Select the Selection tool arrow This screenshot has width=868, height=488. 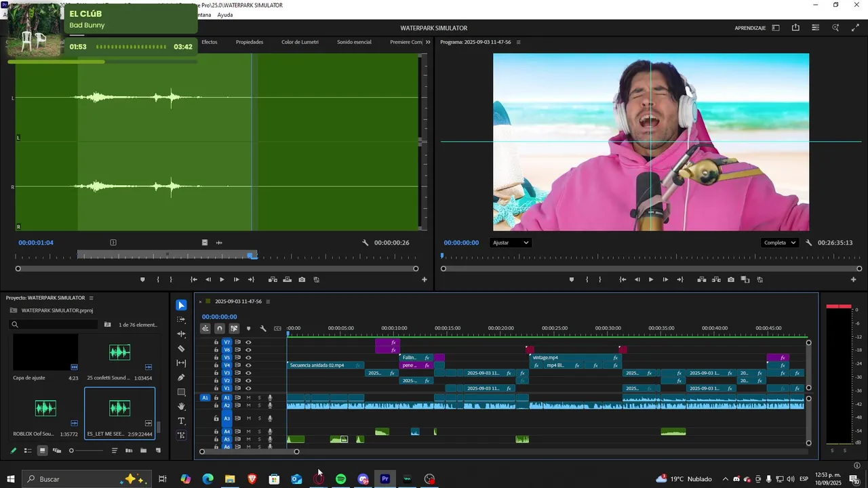pyautogui.click(x=181, y=305)
